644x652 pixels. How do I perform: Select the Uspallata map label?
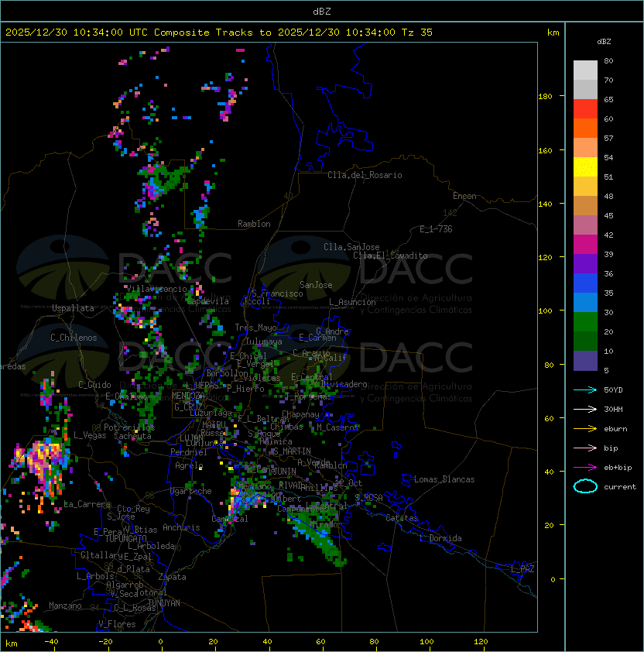pyautogui.click(x=73, y=308)
